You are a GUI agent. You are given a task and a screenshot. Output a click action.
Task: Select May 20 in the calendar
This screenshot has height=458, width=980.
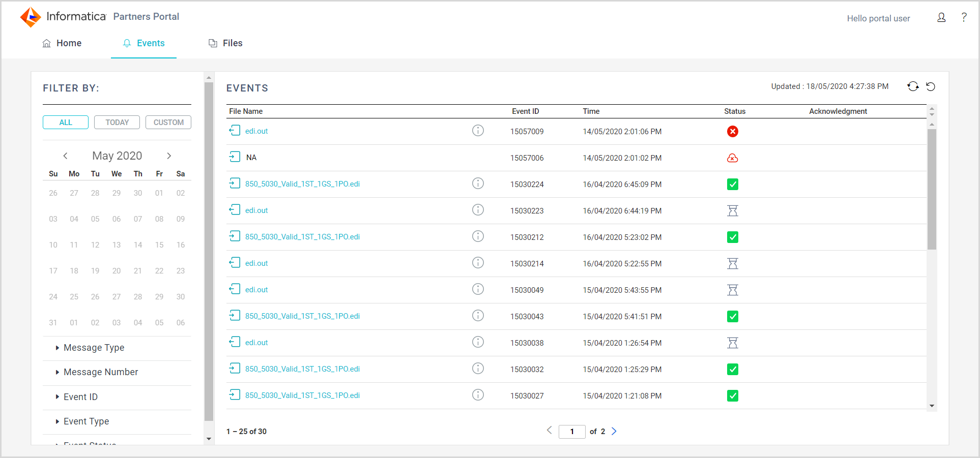click(x=117, y=271)
